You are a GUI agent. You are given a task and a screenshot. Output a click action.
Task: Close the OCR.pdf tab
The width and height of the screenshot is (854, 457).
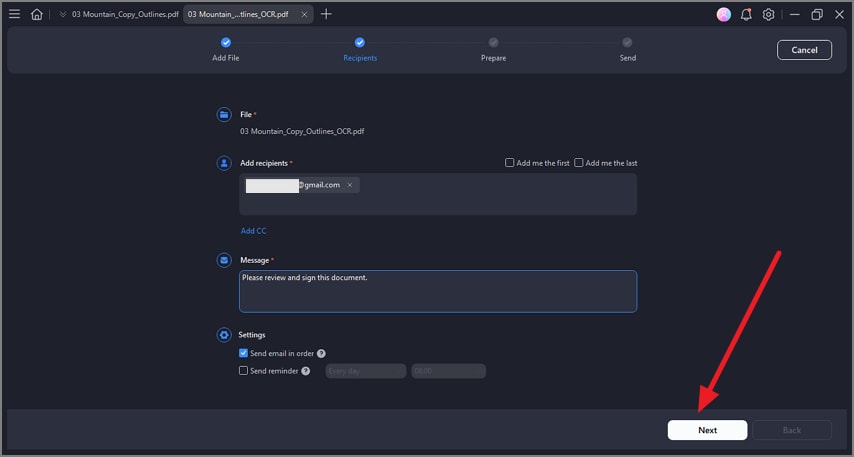(x=304, y=15)
